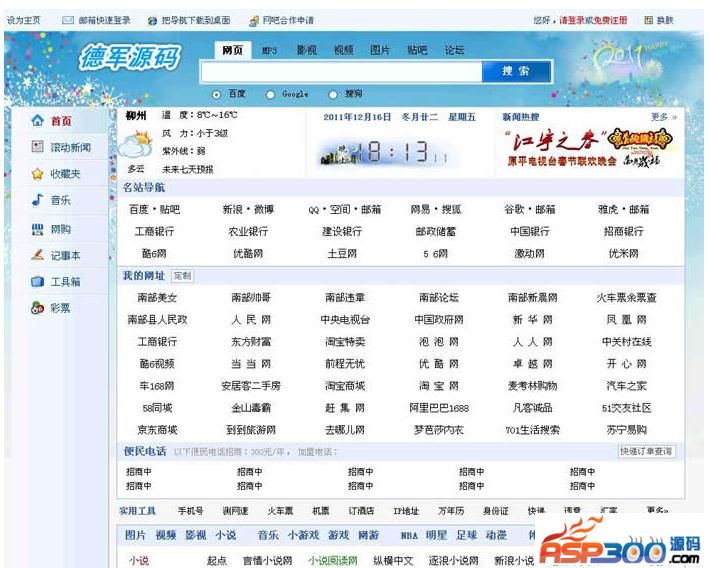710x568 pixels.
Task: Open the 建设银行 link
Action: 342,231
